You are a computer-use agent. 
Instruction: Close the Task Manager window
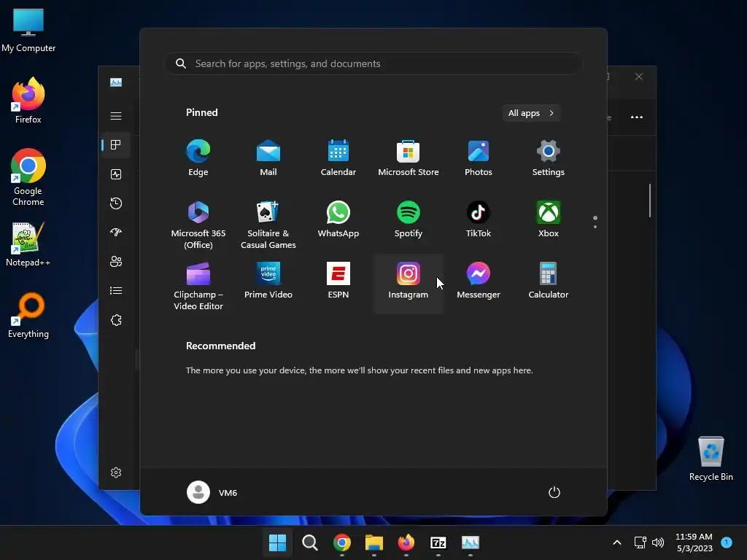(639, 77)
